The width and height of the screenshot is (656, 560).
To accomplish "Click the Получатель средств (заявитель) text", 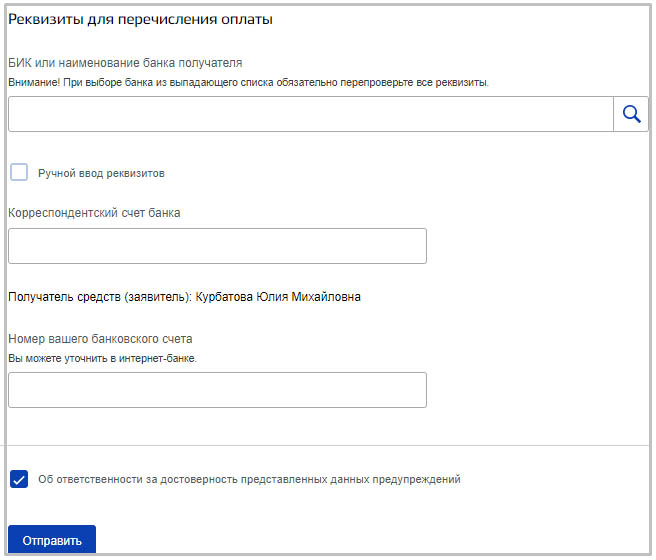I will coord(100,297).
